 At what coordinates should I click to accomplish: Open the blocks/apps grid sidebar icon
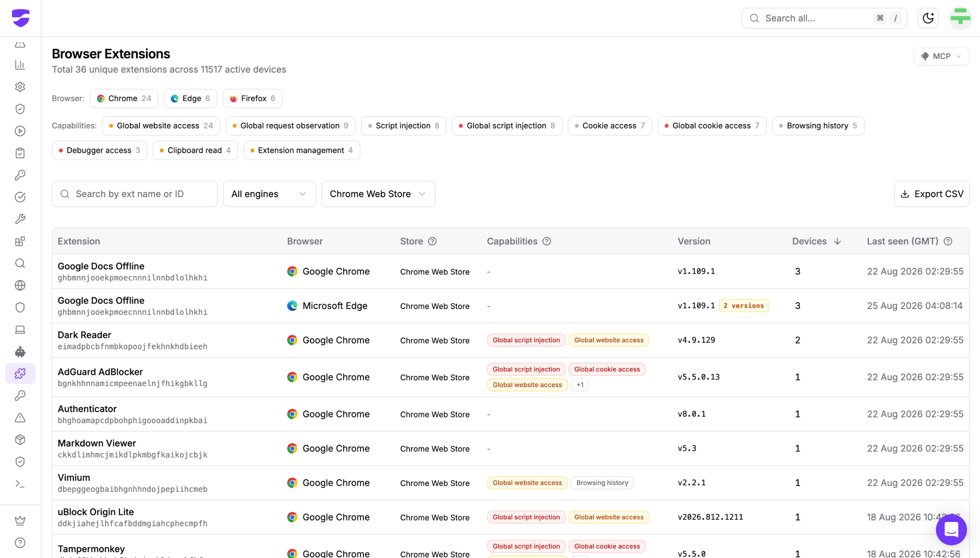click(x=20, y=241)
